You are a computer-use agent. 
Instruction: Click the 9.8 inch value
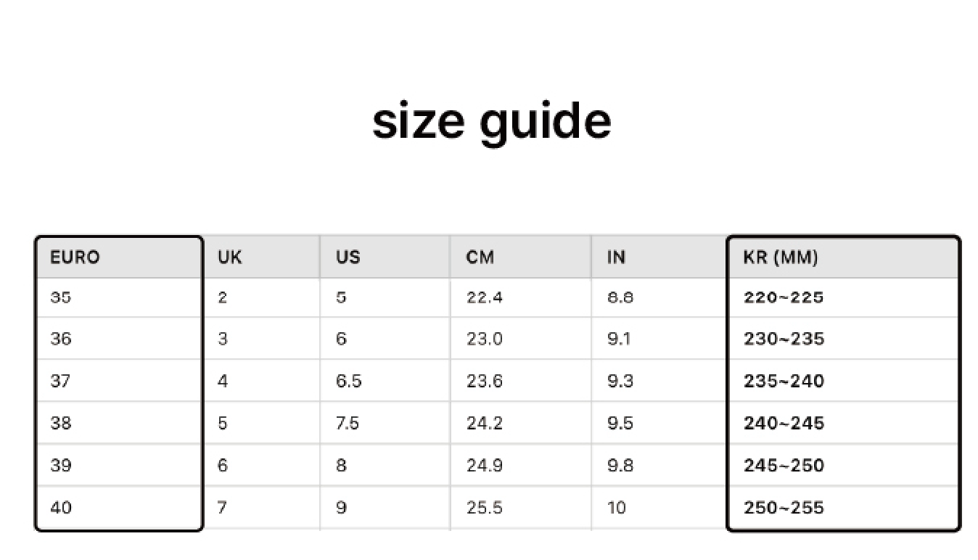pos(620,465)
